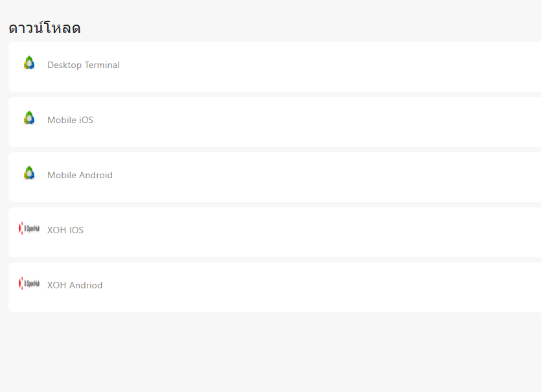Click the X Open Hub logo beside XOH IOS
Screen dimensions: 541x392
29,228
